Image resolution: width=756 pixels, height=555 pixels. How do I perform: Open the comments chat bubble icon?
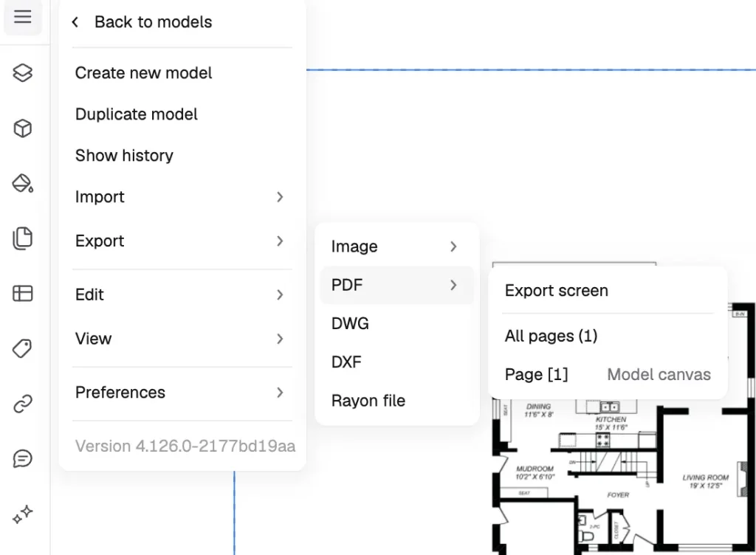[23, 459]
